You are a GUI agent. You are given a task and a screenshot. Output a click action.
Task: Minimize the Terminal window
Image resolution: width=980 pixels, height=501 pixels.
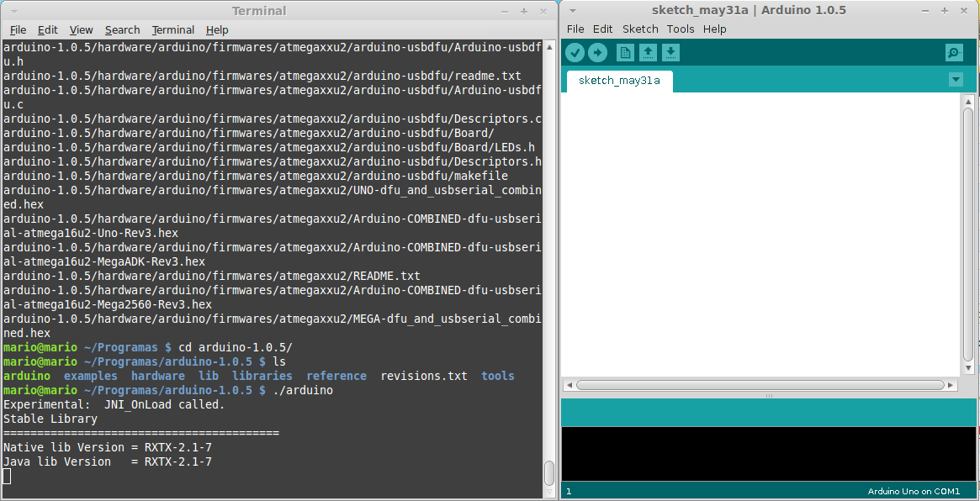505,11
